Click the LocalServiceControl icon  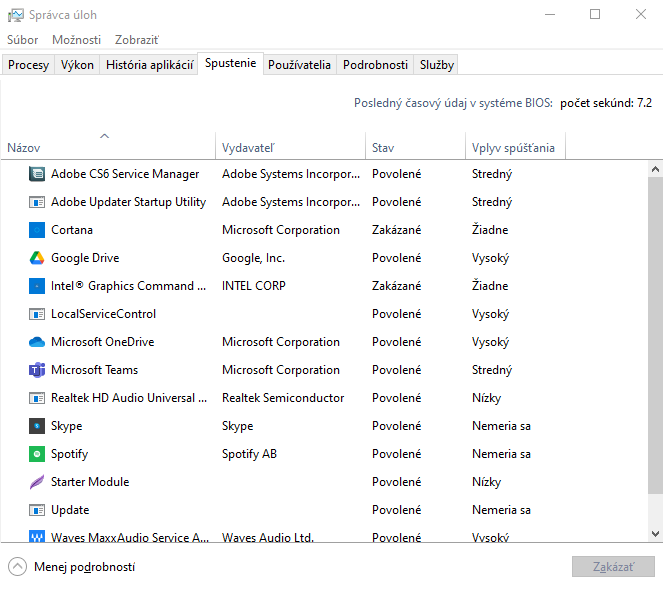(x=37, y=314)
